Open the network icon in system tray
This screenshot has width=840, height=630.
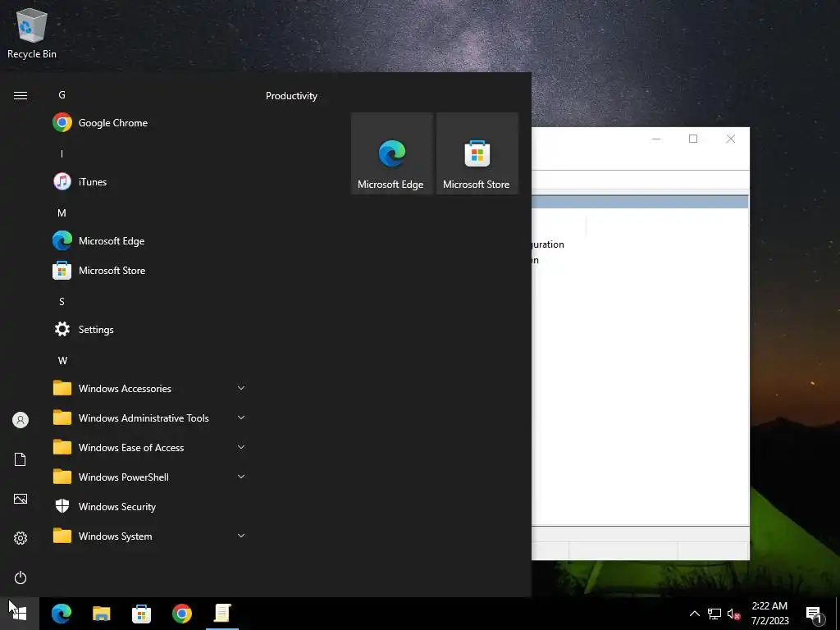click(714, 614)
